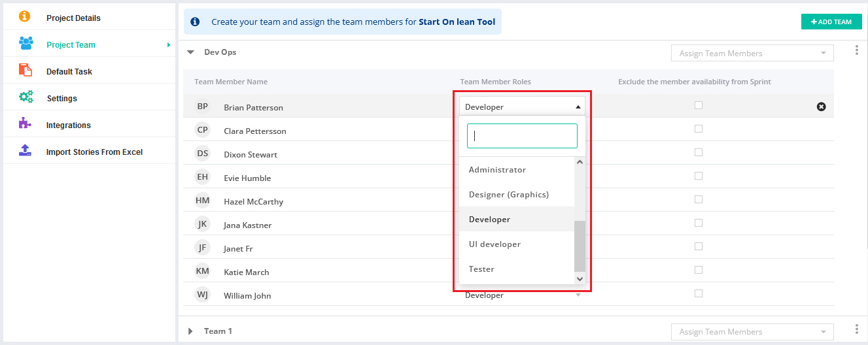
Task: Click the Dev Ops team title
Action: [220, 52]
